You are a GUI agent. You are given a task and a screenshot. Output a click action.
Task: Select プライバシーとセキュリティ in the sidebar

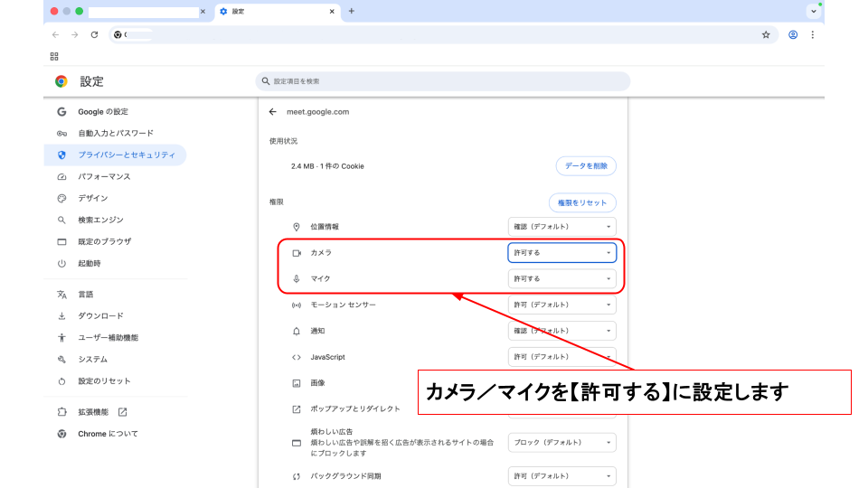126,155
